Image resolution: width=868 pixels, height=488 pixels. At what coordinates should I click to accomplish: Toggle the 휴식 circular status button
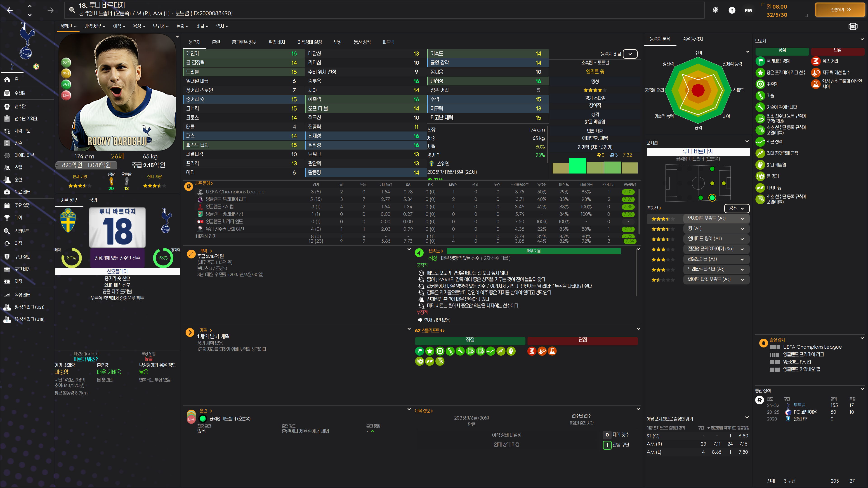pyautogui.click(x=66, y=73)
